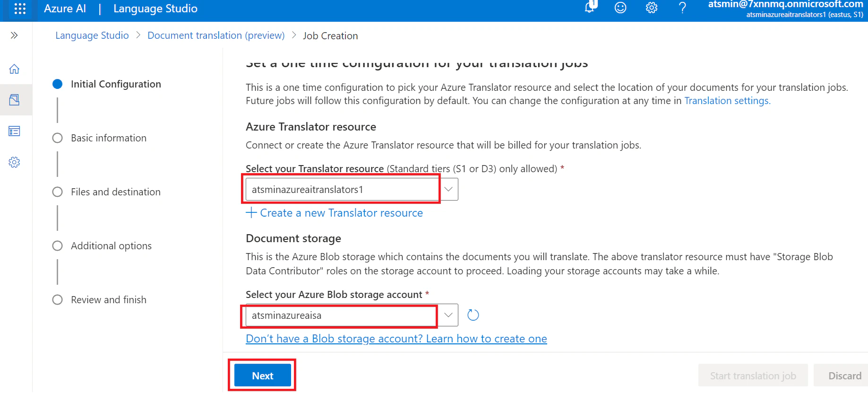This screenshot has width=868, height=394.
Task: Click the Azure Translator resource heading
Action: click(x=311, y=127)
